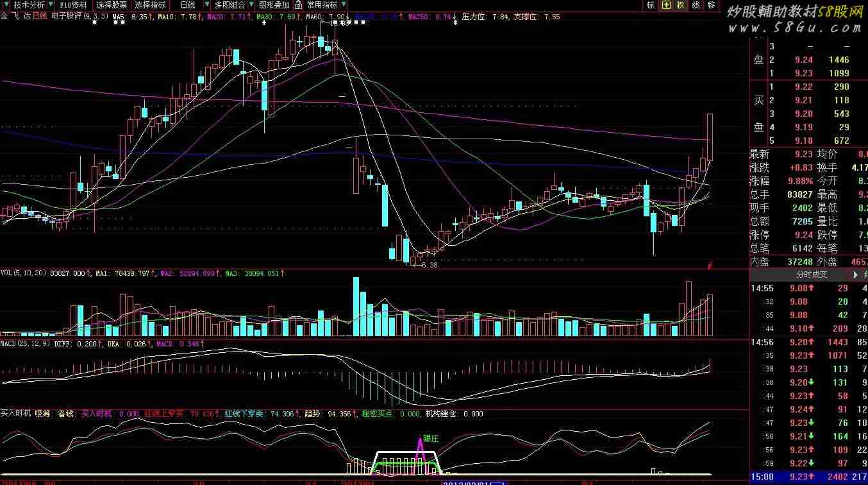
Task: Click the MACD(26,12,9) indicator label
Action: click(x=26, y=343)
